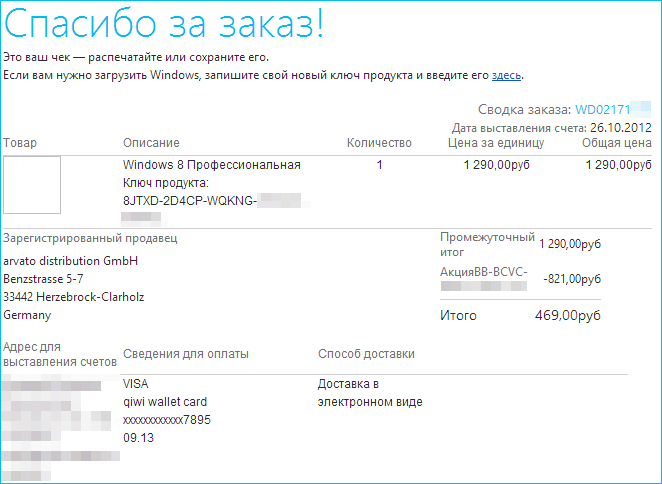Viewport: 662px width, 484px height.
Task: Click "Сводка заказа:" label
Action: [524, 110]
